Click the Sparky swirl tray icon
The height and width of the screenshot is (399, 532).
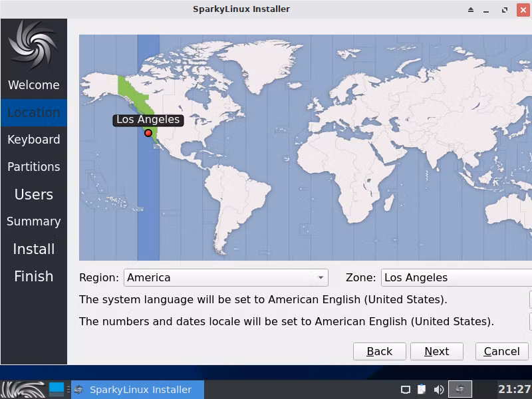point(460,389)
